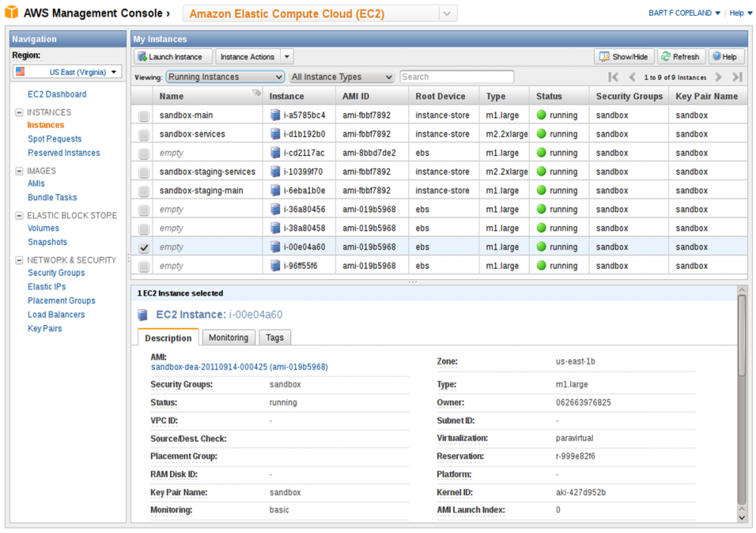
Task: Open Load Balancers in navigation
Action: point(56,315)
